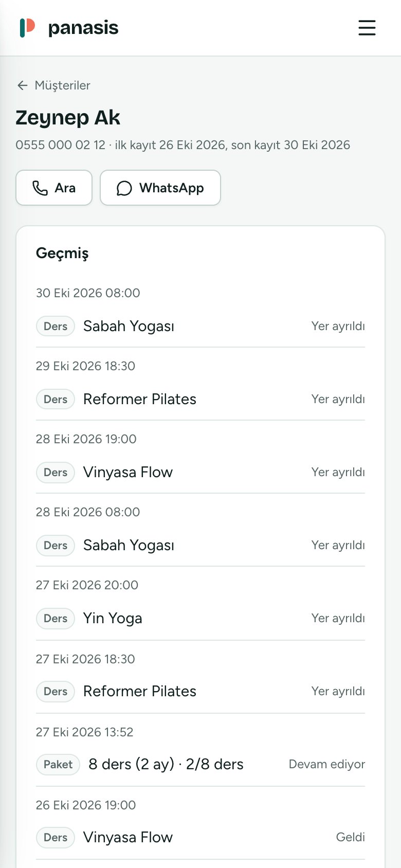Click the panasis brand name
Image resolution: width=401 pixels, height=868 pixels.
[83, 28]
